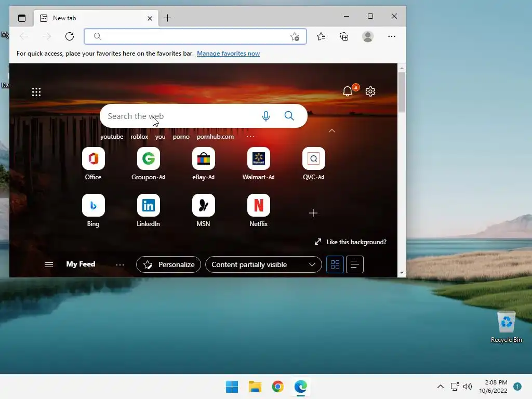
Task: Add this page to favorites star
Action: click(x=295, y=37)
